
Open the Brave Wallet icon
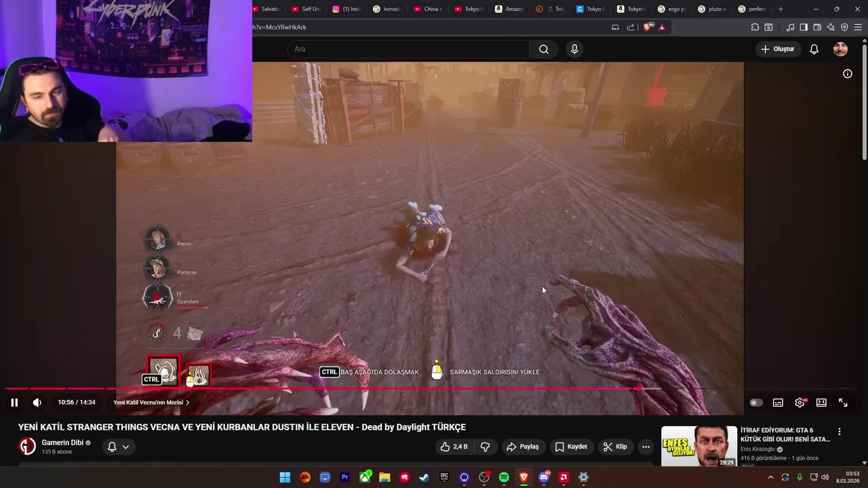(817, 27)
